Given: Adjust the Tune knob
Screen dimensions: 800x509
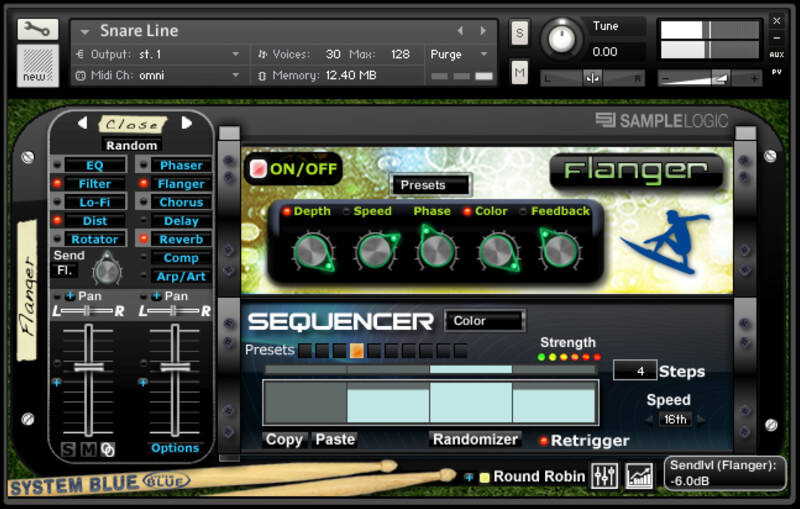Looking at the screenshot, I should [x=561, y=39].
